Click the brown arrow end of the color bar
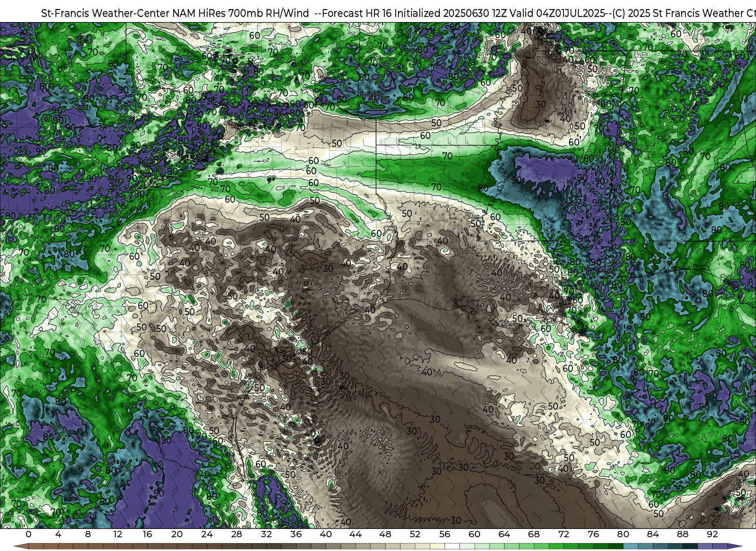756x551 pixels. (21, 546)
